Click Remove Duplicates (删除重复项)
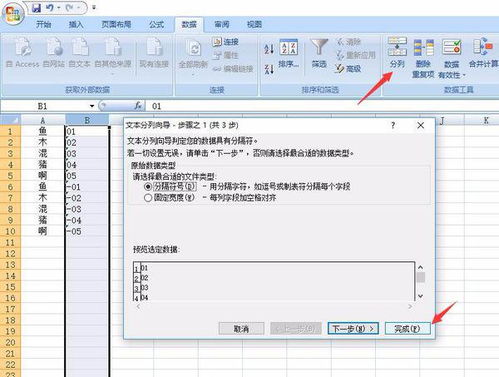The width and height of the screenshot is (499, 377). pos(423,58)
